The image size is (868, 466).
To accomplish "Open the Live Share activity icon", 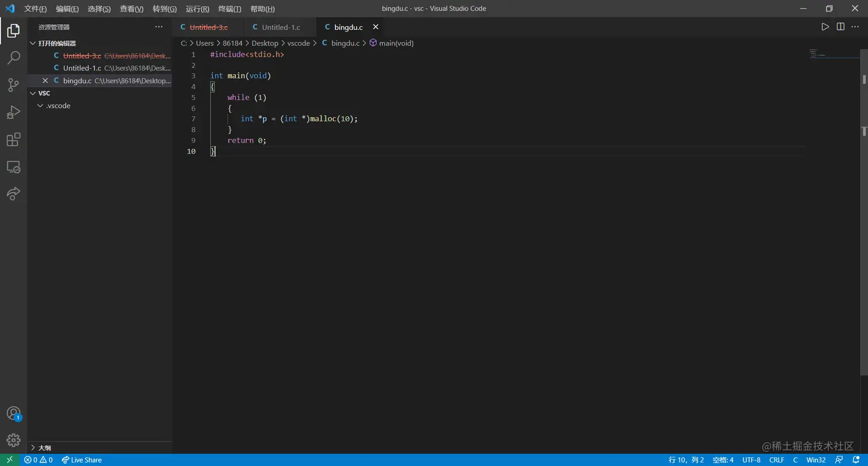I will (x=13, y=194).
